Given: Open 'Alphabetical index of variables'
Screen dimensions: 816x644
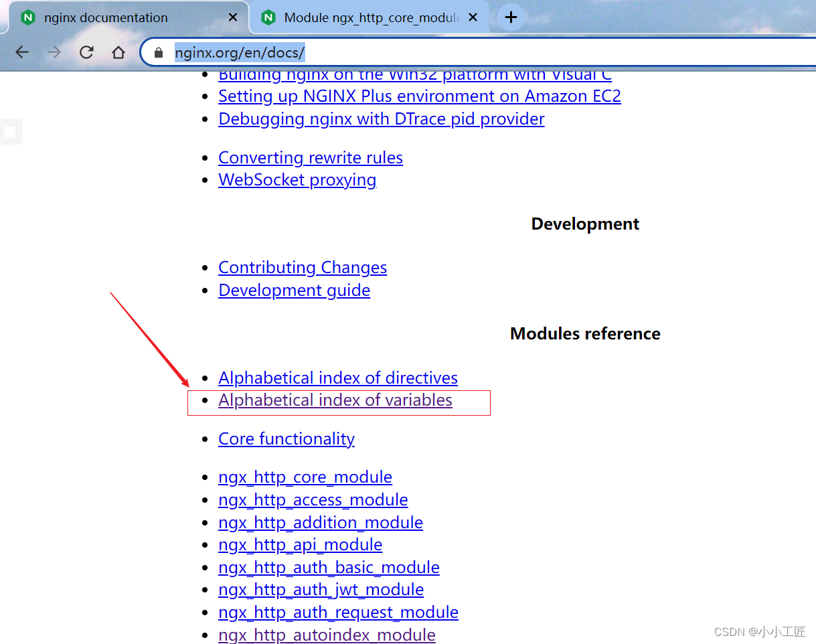Looking at the screenshot, I should pyautogui.click(x=335, y=400).
